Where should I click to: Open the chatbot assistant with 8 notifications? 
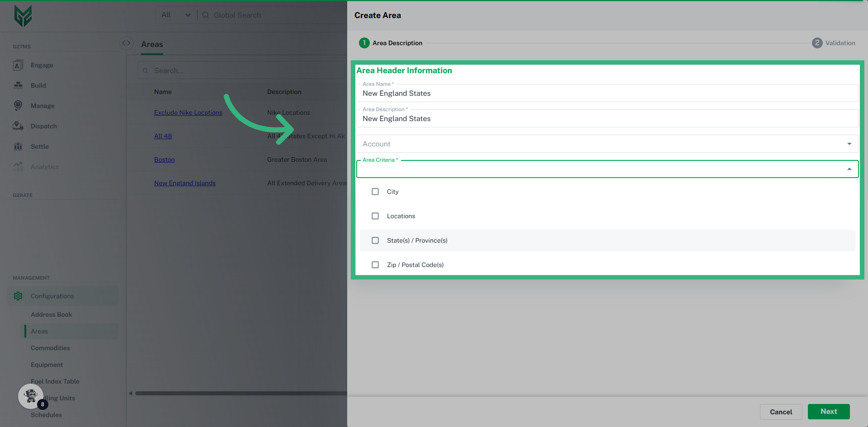30,396
